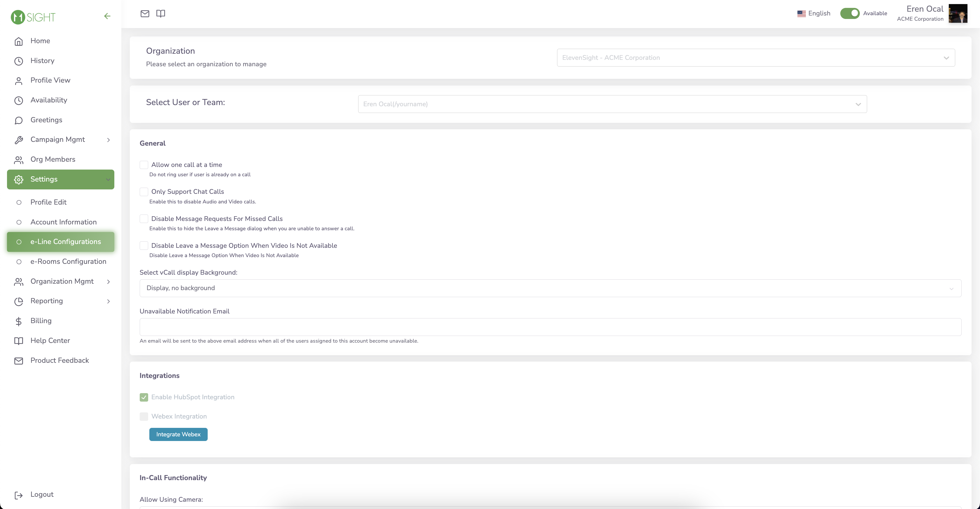Toggle the Available status switch

[x=850, y=13]
